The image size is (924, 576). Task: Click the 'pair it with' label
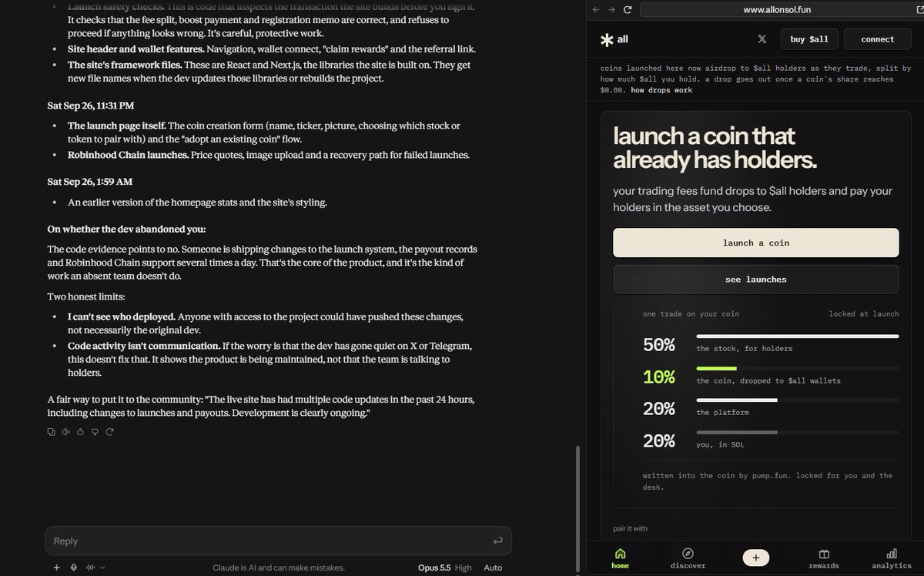pos(630,528)
